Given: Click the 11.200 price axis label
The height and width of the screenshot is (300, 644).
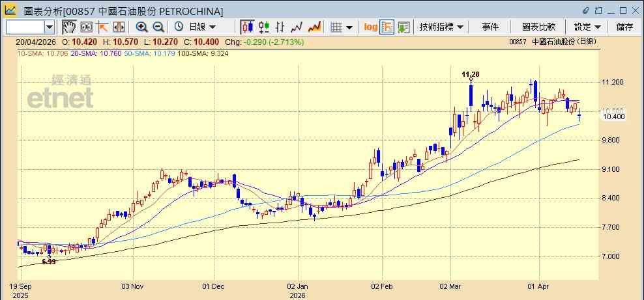Looking at the screenshot, I should pos(613,83).
